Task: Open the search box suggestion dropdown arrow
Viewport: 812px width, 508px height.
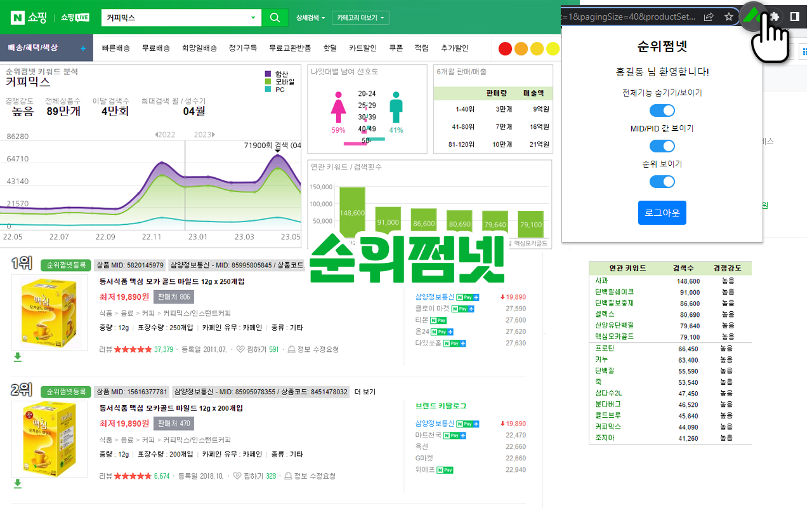Action: (253, 18)
